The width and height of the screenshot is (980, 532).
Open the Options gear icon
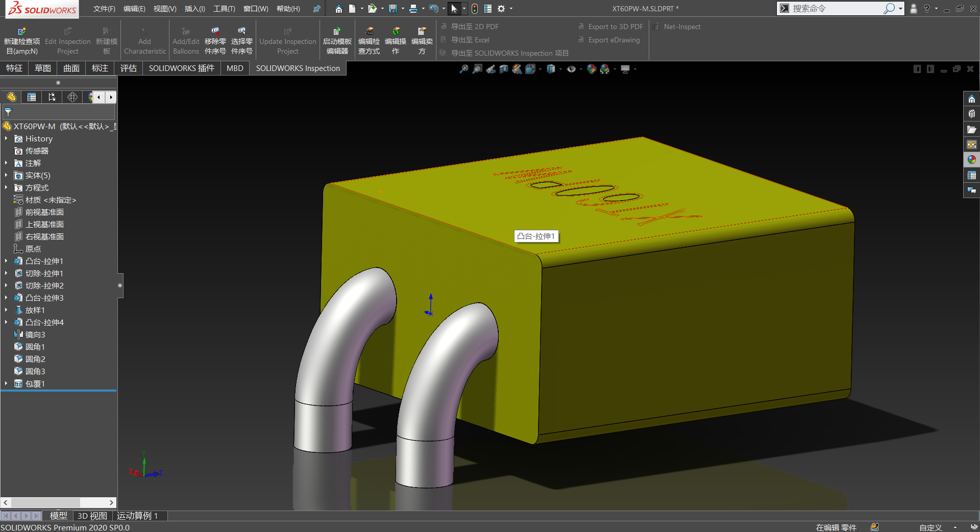pyautogui.click(x=501, y=9)
